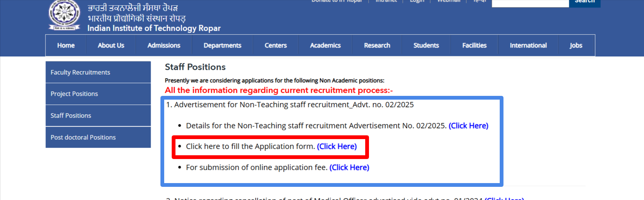644x200 pixels.
Task: Click Here link to fill Application form
Action: pyautogui.click(x=337, y=147)
